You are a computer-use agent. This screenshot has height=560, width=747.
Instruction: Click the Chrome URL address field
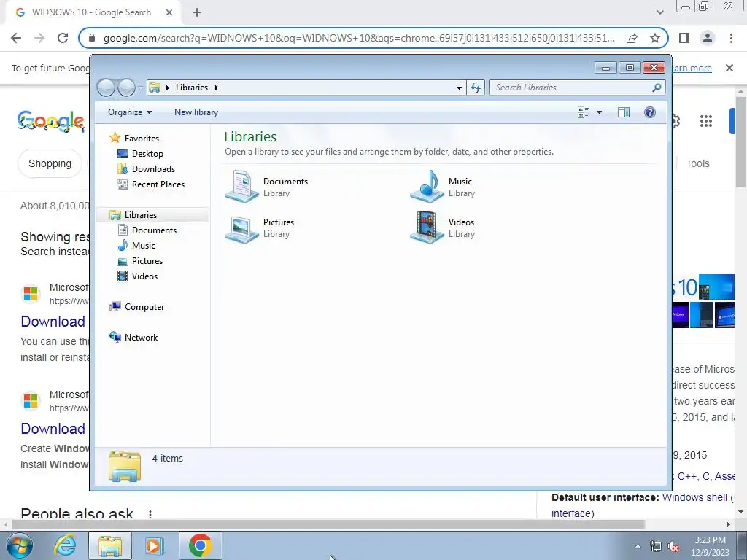coord(359,38)
